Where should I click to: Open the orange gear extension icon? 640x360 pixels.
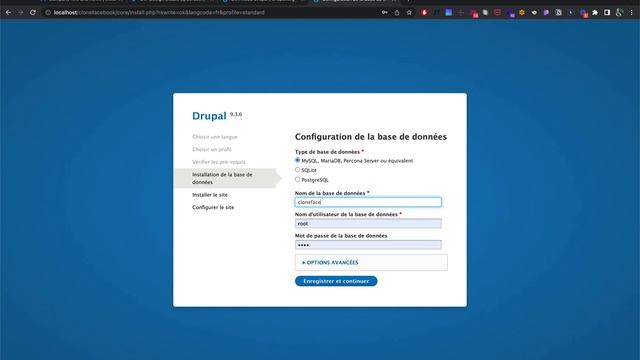coord(522,13)
